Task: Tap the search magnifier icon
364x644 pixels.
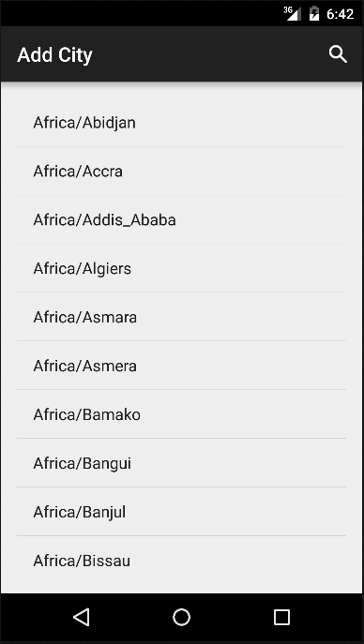Action: 338,55
